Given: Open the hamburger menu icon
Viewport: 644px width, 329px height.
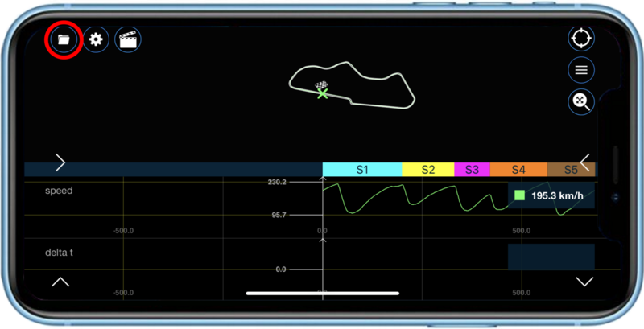Looking at the screenshot, I should click(x=581, y=70).
